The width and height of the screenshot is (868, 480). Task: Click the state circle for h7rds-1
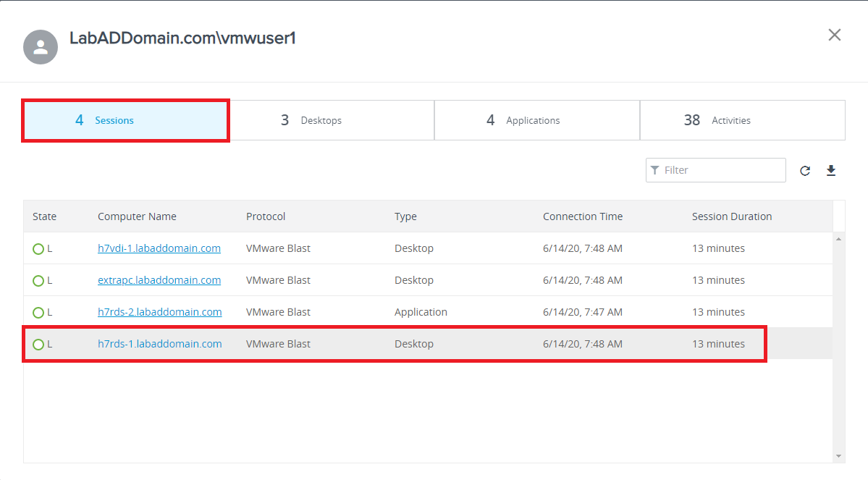coord(38,345)
